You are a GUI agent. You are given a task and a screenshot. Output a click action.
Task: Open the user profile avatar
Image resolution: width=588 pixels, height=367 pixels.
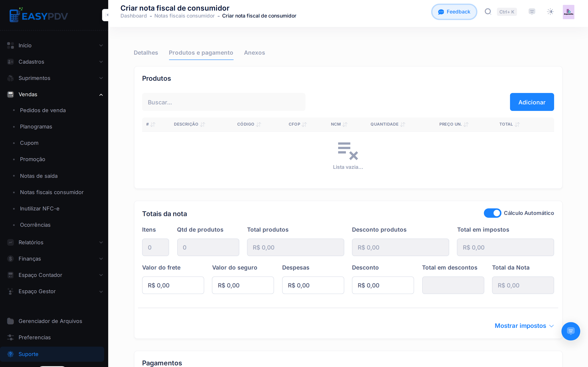coord(568,12)
